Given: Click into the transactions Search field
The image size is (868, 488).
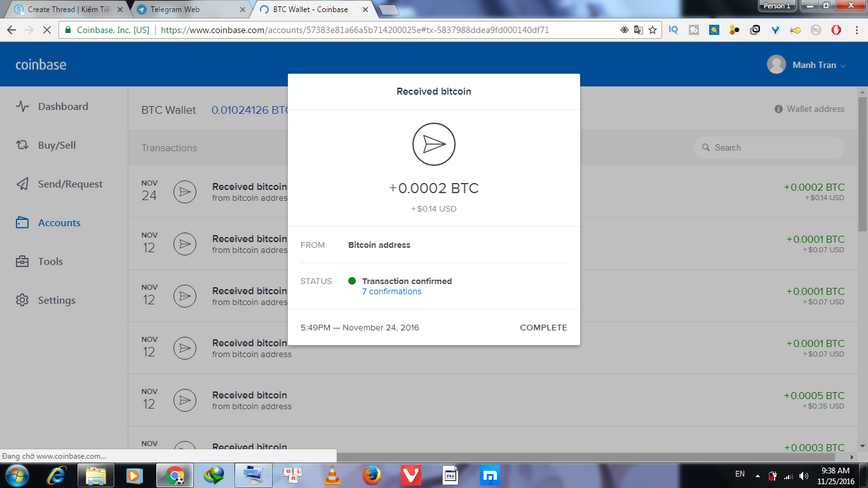Looking at the screenshot, I should (769, 148).
